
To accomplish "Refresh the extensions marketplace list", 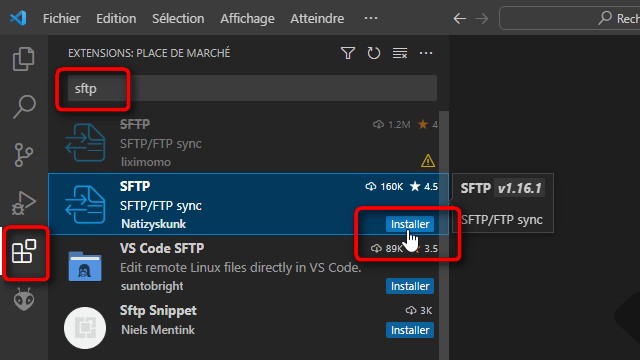I will 373,53.
